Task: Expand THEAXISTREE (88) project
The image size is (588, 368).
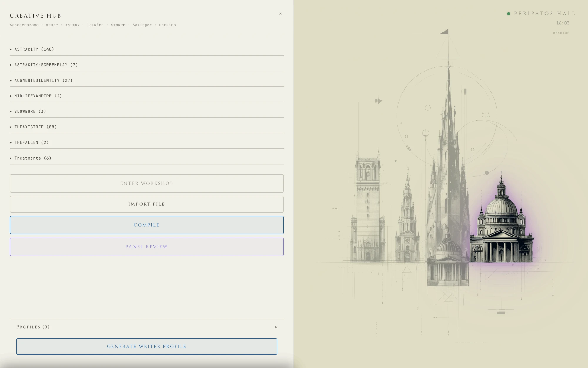Action: (146, 127)
